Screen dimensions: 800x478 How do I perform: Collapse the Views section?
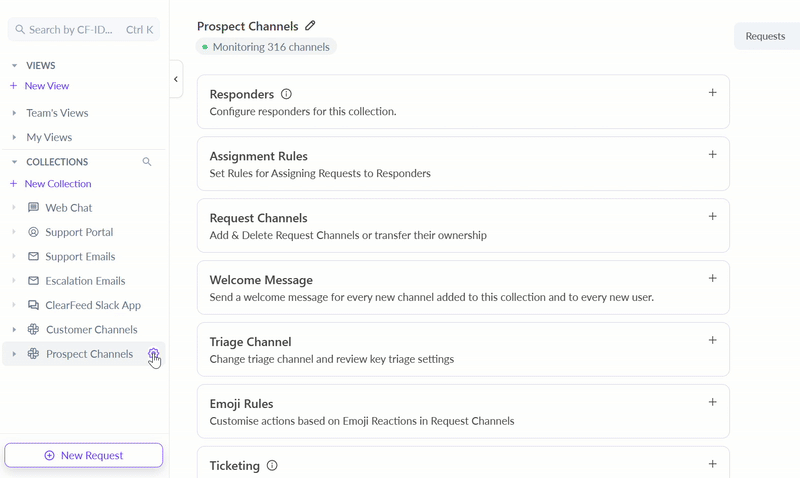pyautogui.click(x=14, y=66)
